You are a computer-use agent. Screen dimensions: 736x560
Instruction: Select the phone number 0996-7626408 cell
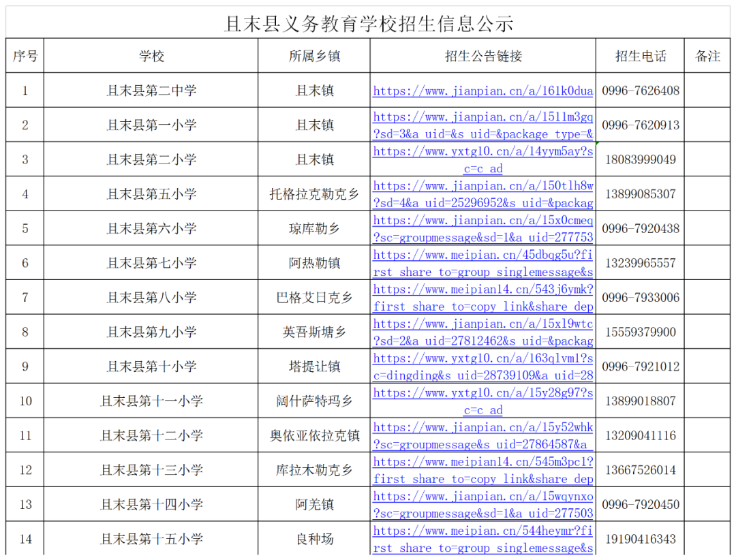(640, 91)
